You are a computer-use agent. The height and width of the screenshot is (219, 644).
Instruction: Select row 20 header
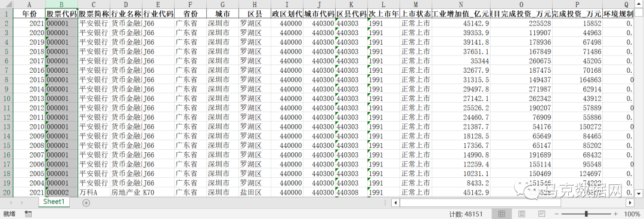pos(7,192)
